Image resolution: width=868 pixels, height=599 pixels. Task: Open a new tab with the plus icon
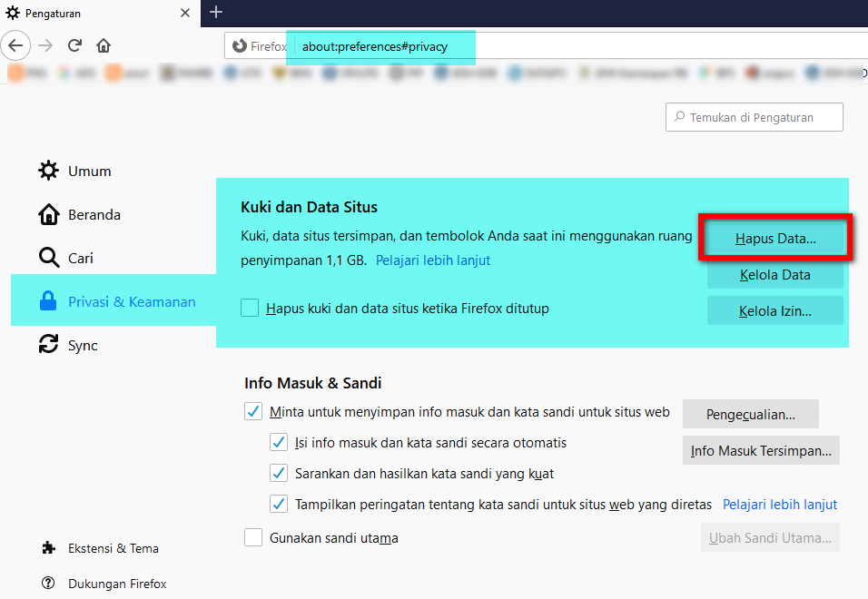tap(216, 12)
